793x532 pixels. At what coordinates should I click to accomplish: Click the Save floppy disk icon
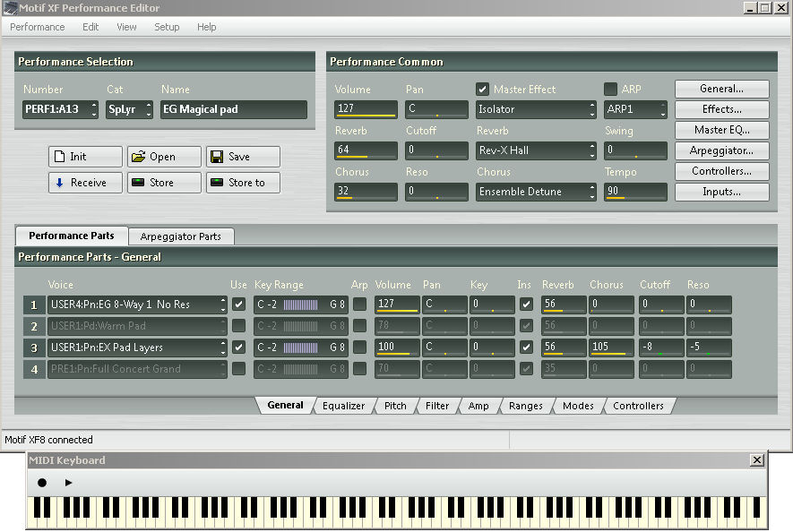click(217, 157)
